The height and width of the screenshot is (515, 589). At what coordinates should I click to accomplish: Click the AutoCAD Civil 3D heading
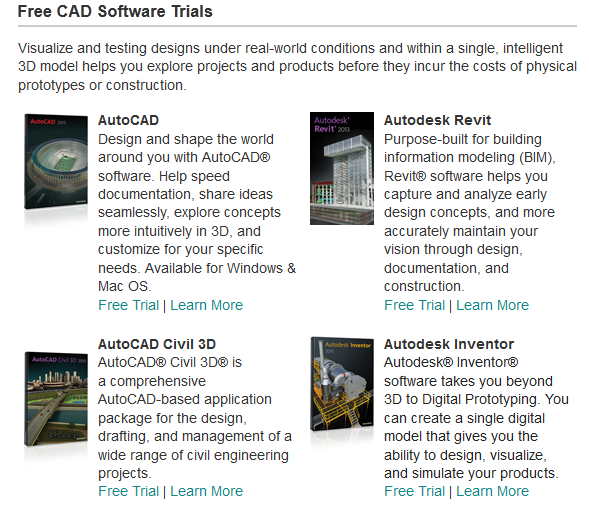coord(157,344)
